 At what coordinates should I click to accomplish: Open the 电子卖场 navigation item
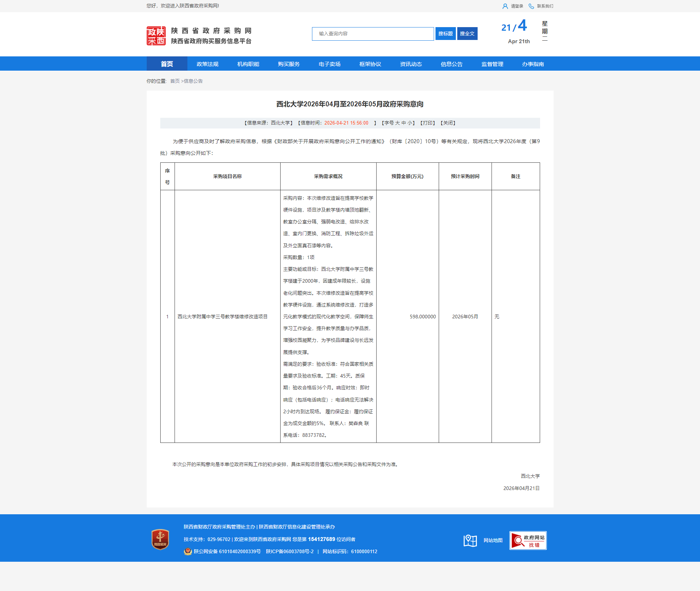tap(329, 64)
